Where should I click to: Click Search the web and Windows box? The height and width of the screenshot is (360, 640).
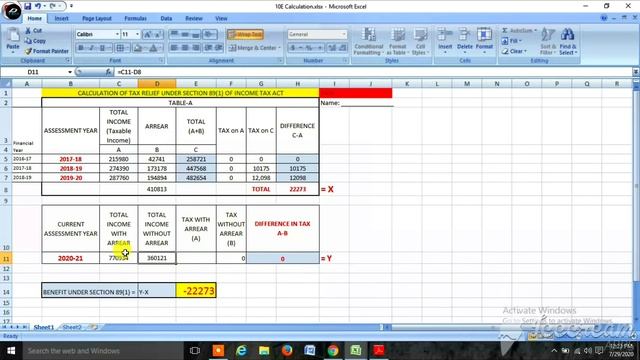103,351
